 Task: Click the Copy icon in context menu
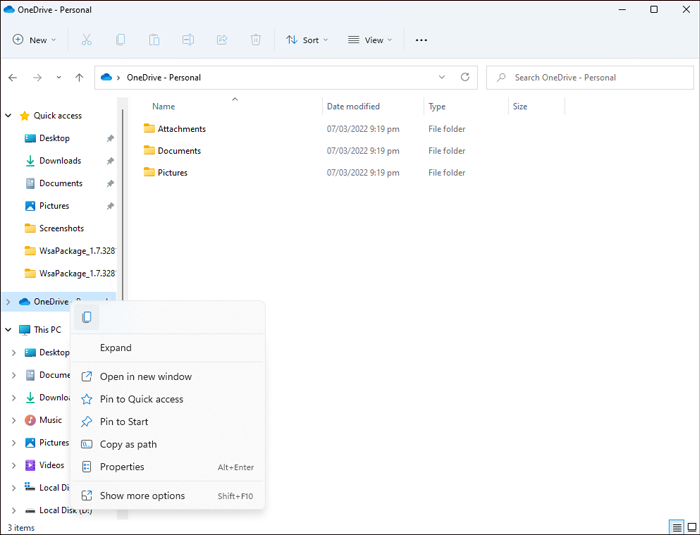[x=87, y=317]
